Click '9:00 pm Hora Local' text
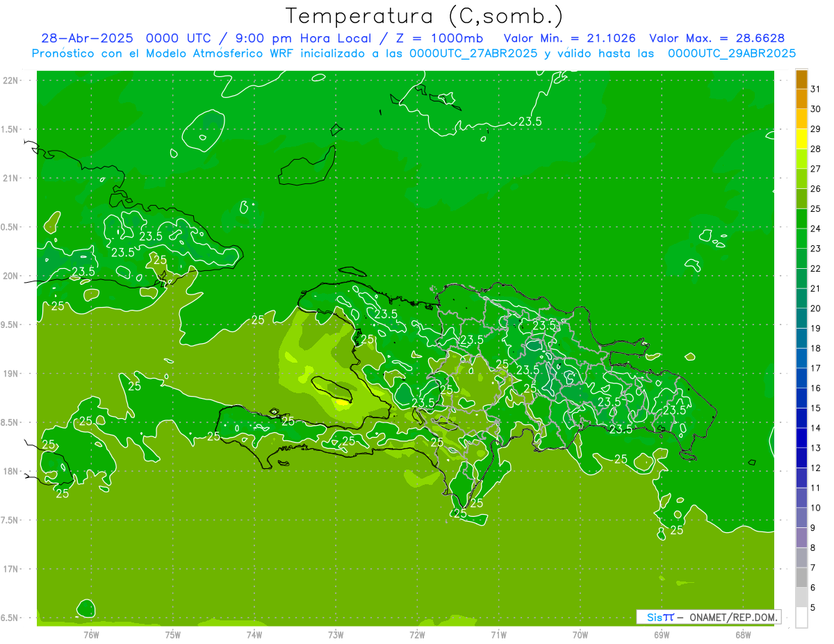834x644 pixels. tap(304, 38)
